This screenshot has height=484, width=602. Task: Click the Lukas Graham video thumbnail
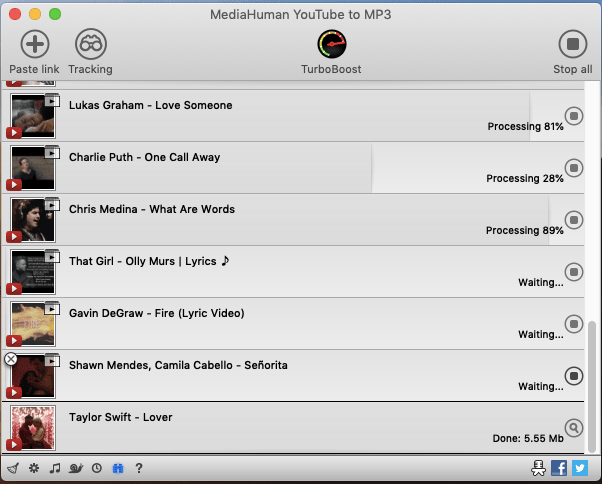(x=33, y=116)
